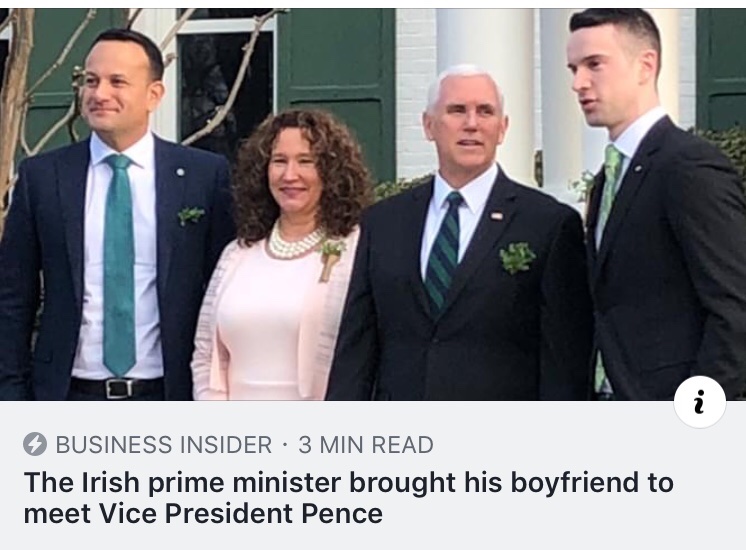
Task: Click the black belt buckle on leftmost man
Action: 119,387
